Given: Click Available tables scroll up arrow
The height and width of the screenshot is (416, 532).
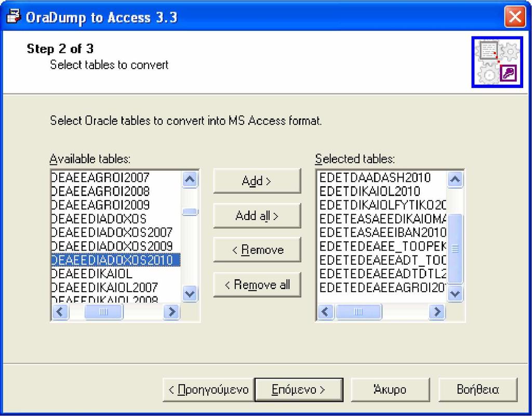Looking at the screenshot, I should 190,179.
